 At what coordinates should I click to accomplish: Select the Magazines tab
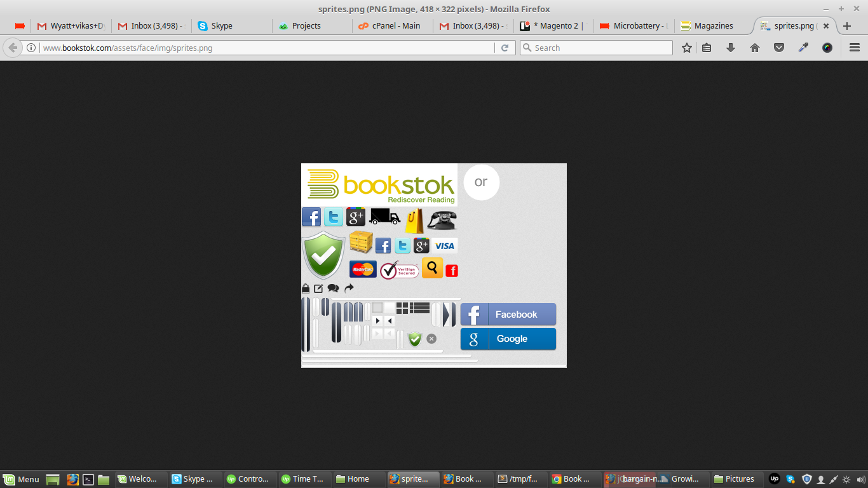pos(713,26)
